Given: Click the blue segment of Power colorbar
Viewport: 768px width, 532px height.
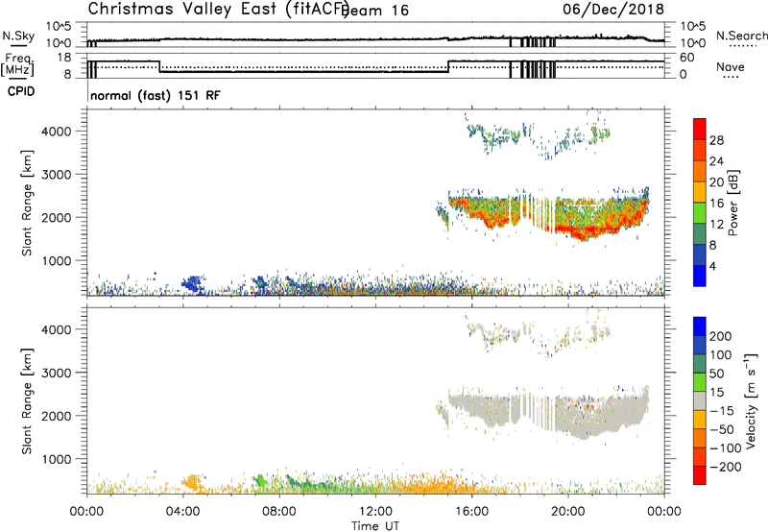Looking at the screenshot, I should tap(700, 276).
